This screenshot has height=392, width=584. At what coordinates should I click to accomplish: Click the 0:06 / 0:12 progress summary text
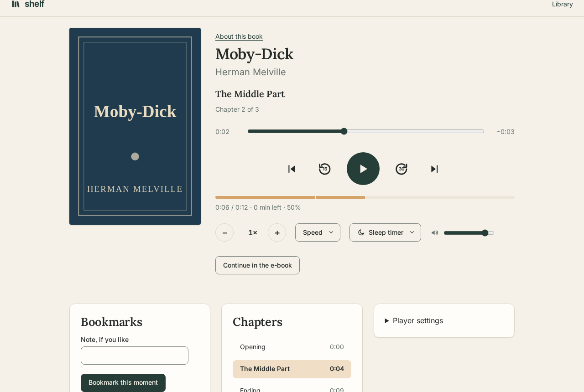click(x=258, y=207)
